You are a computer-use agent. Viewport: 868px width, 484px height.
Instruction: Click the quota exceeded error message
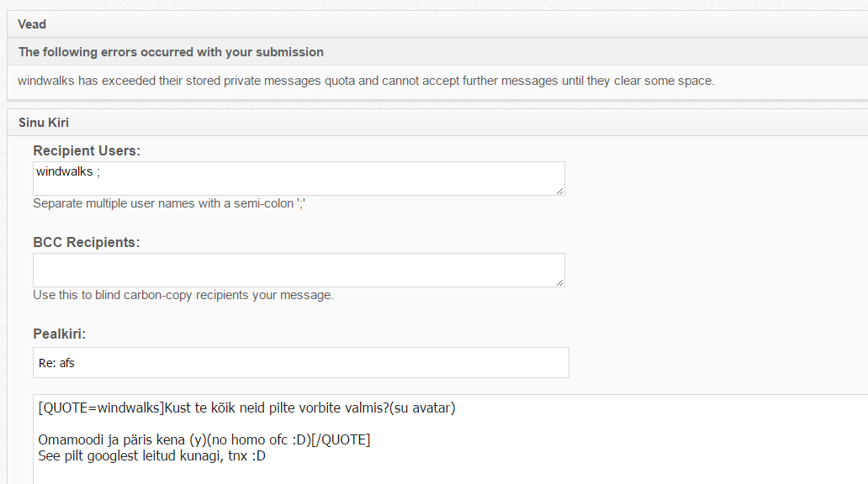[366, 82]
